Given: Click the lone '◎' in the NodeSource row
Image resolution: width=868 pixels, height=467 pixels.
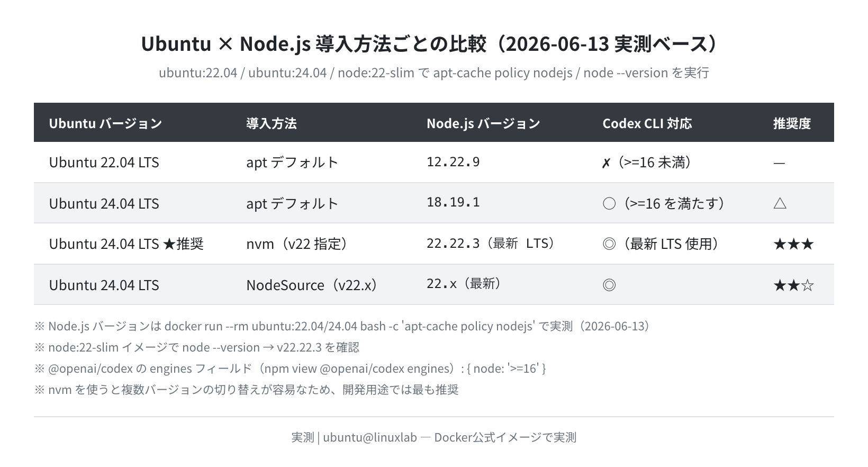Looking at the screenshot, I should pos(609,285).
